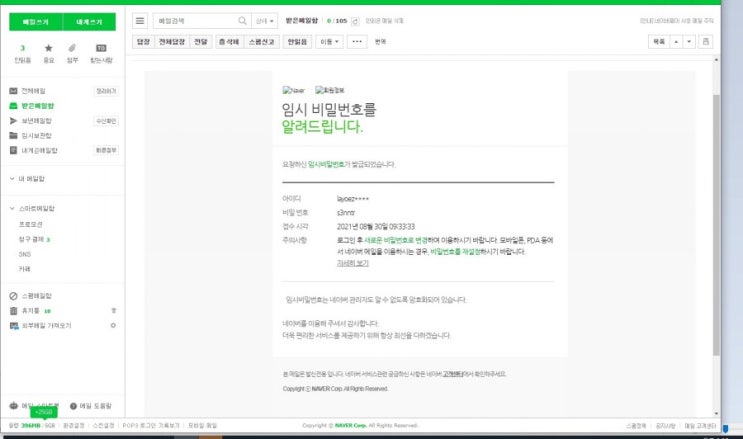Open the 카페 smart mailbox

point(24,269)
